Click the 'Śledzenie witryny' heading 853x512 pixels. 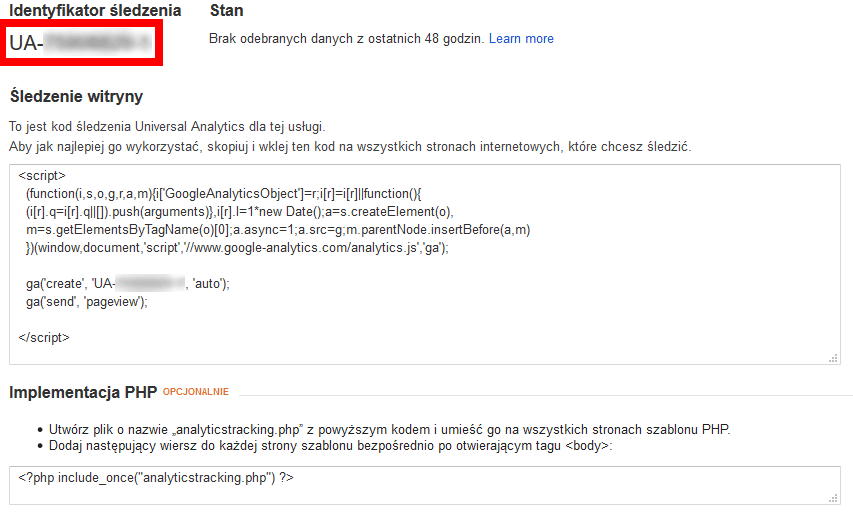tap(76, 96)
